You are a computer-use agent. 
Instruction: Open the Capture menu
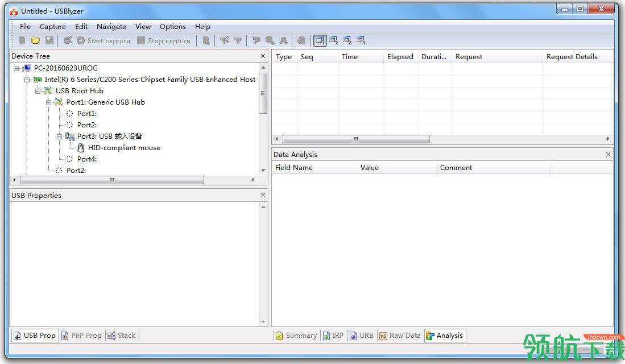click(53, 27)
